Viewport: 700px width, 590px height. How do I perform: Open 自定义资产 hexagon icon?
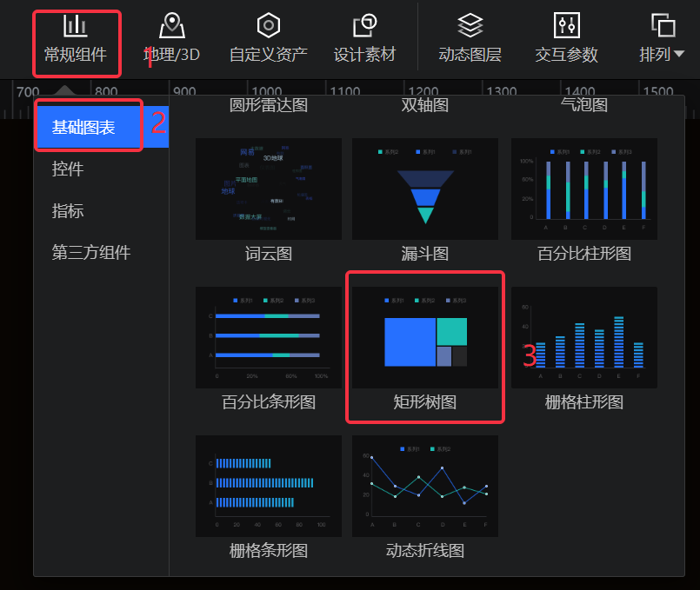tap(268, 26)
